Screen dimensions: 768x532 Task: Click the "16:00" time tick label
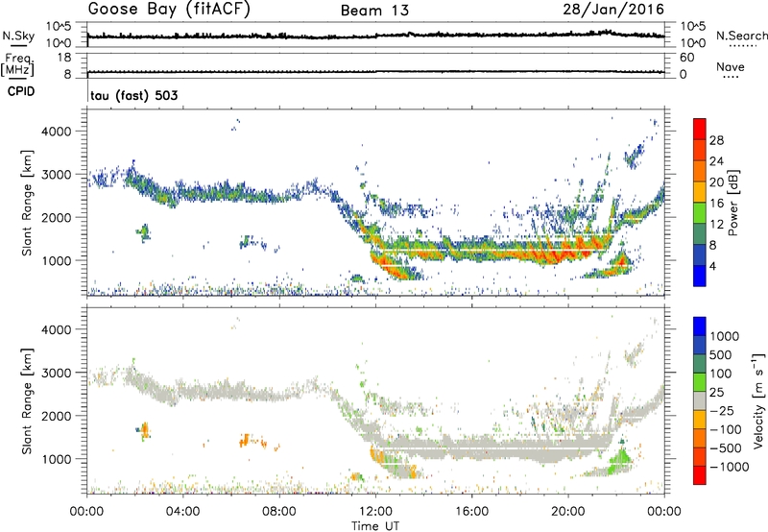[x=471, y=512]
